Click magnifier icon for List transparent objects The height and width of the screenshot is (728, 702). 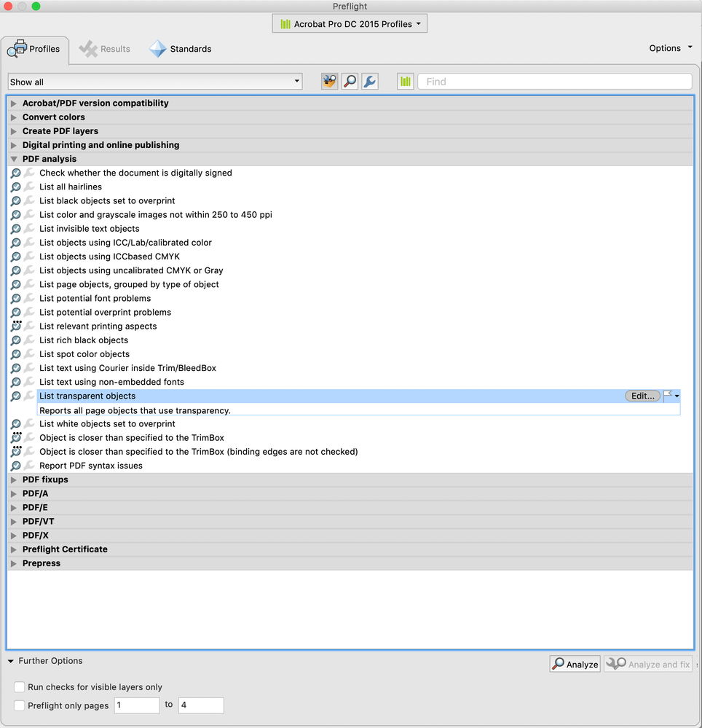tap(16, 396)
